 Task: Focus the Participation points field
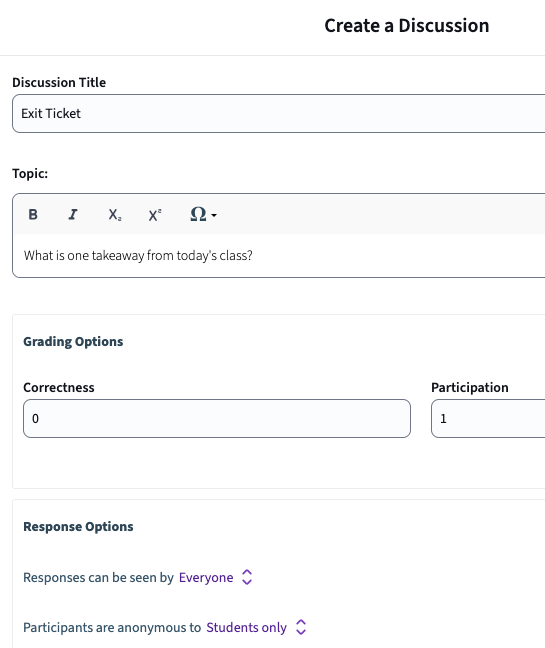coord(488,418)
